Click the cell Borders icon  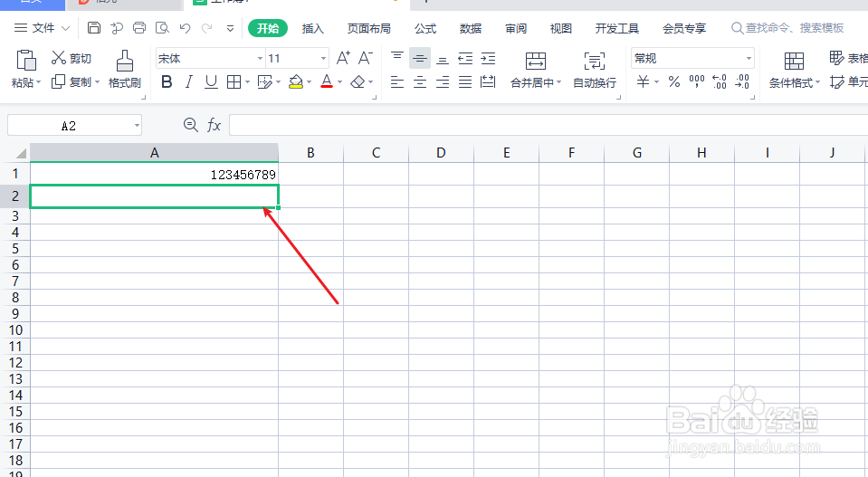click(x=234, y=82)
